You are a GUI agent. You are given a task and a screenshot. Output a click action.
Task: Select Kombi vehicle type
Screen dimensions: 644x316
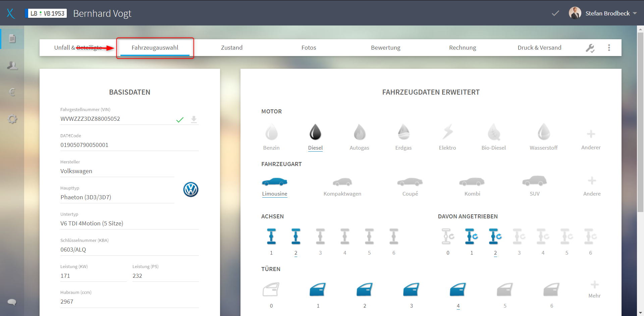pyautogui.click(x=472, y=187)
